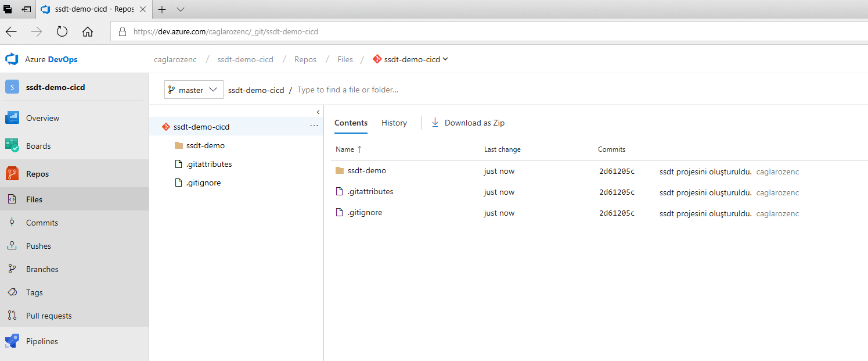Click the Repos icon in sidebar

[x=12, y=174]
